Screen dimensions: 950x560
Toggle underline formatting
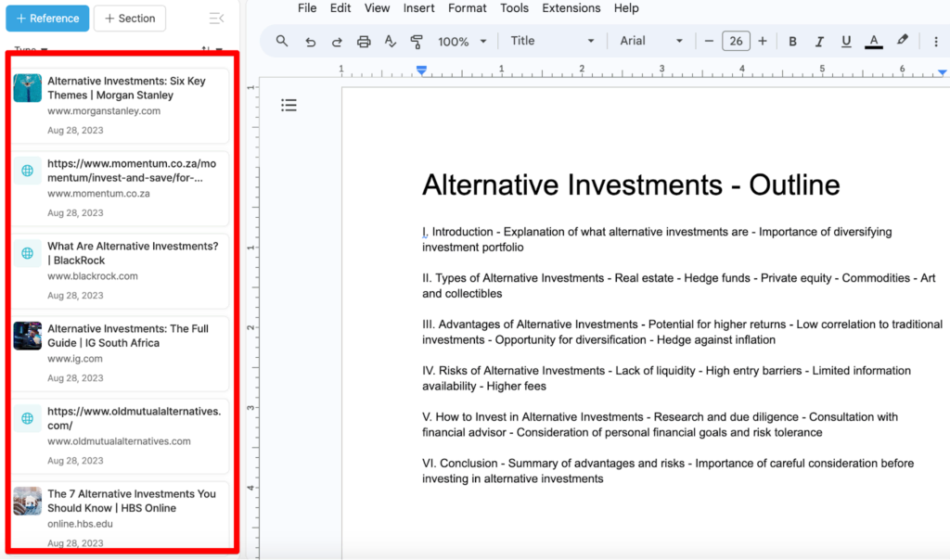tap(846, 42)
